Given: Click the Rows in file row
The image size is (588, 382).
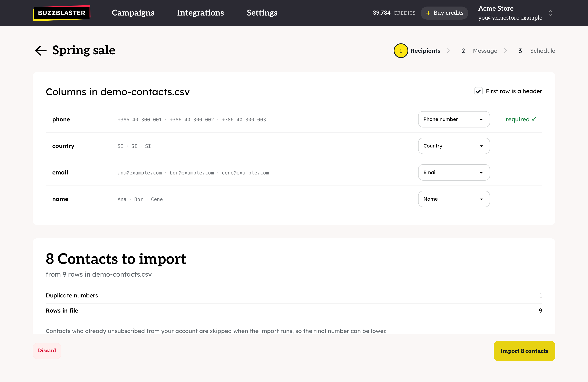Looking at the screenshot, I should pyautogui.click(x=294, y=311).
